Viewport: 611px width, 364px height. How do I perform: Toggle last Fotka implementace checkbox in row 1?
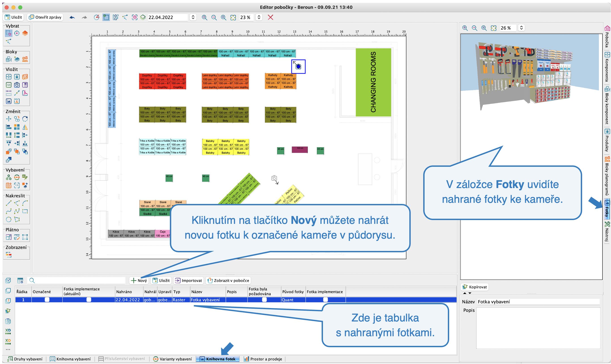(x=325, y=300)
